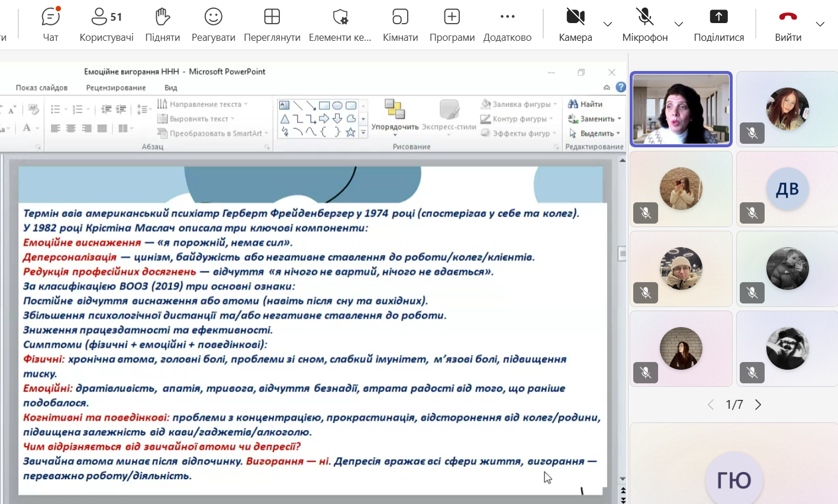Screen dimensions: 838x504
Task: Leave the meeting with Вийти
Action: 788,24
